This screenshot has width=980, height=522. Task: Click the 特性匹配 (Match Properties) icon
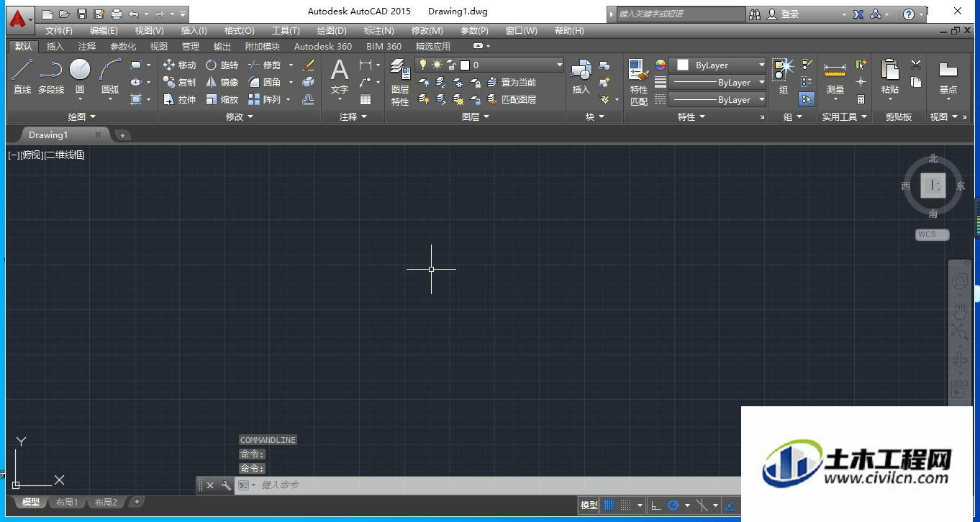(639, 83)
